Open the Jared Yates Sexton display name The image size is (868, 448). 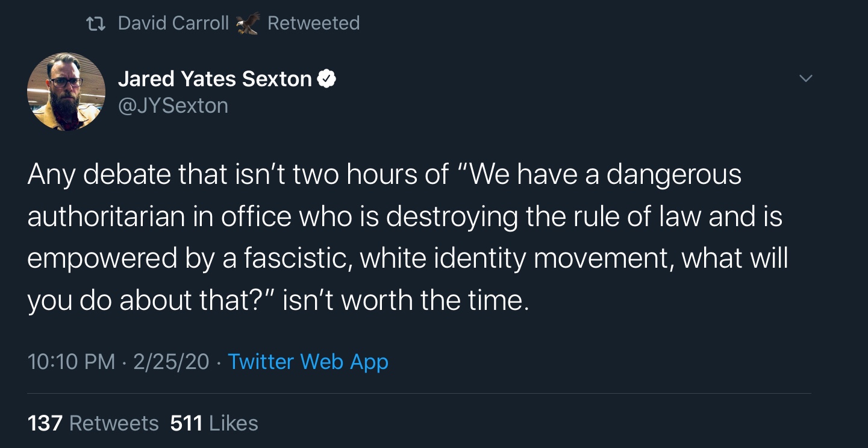(x=214, y=79)
